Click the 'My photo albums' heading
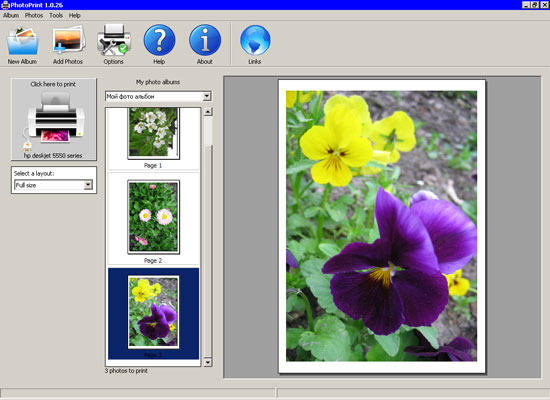Screen dimensions: 550x400 (x=158, y=82)
